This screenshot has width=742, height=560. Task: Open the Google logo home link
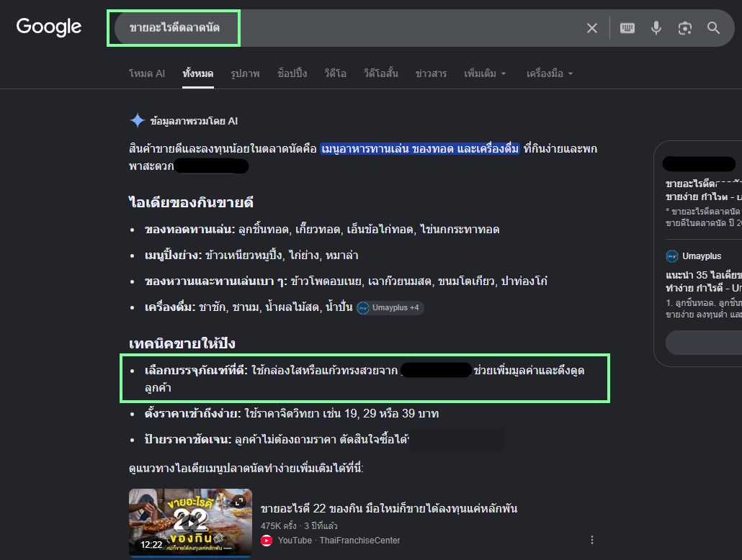pyautogui.click(x=49, y=27)
